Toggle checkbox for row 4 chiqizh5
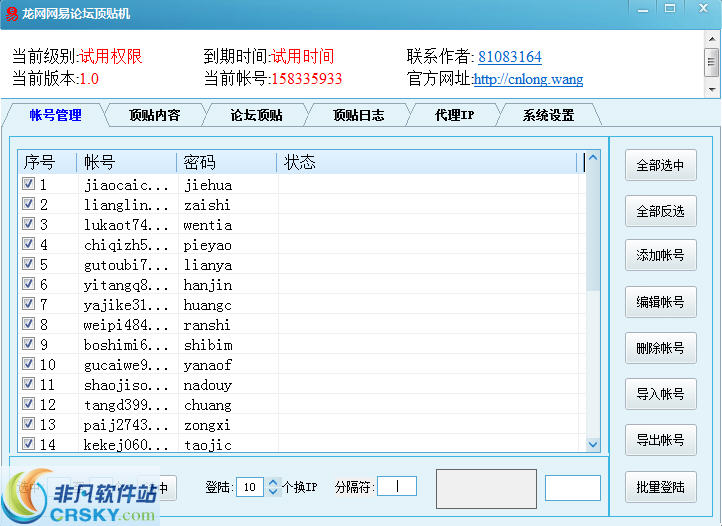722x526 pixels. (28, 244)
